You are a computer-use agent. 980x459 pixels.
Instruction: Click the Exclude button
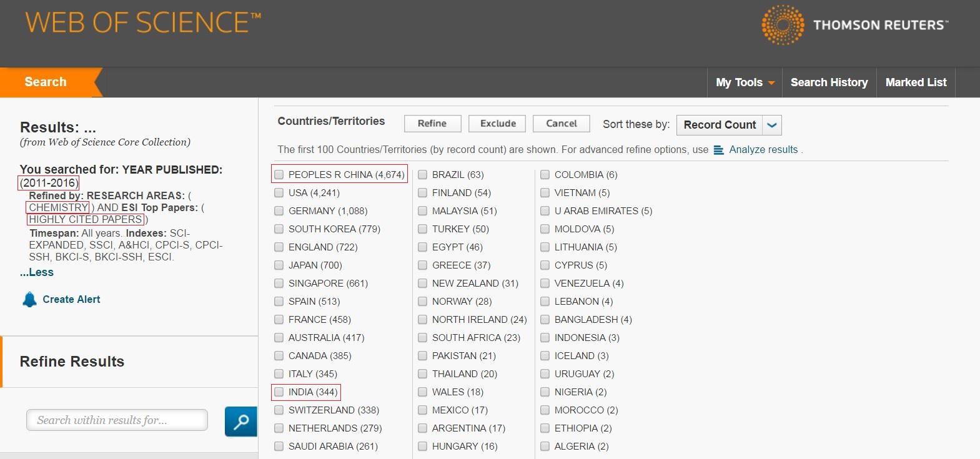[498, 124]
